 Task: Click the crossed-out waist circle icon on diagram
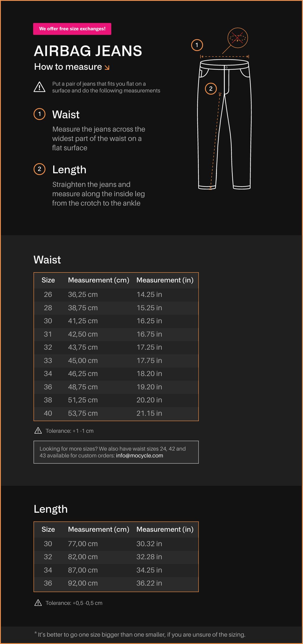tap(238, 38)
